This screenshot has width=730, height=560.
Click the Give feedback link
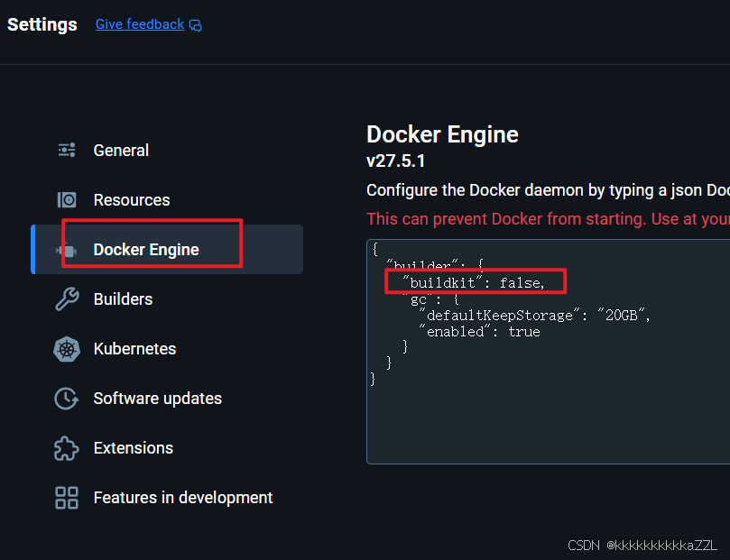coord(140,24)
